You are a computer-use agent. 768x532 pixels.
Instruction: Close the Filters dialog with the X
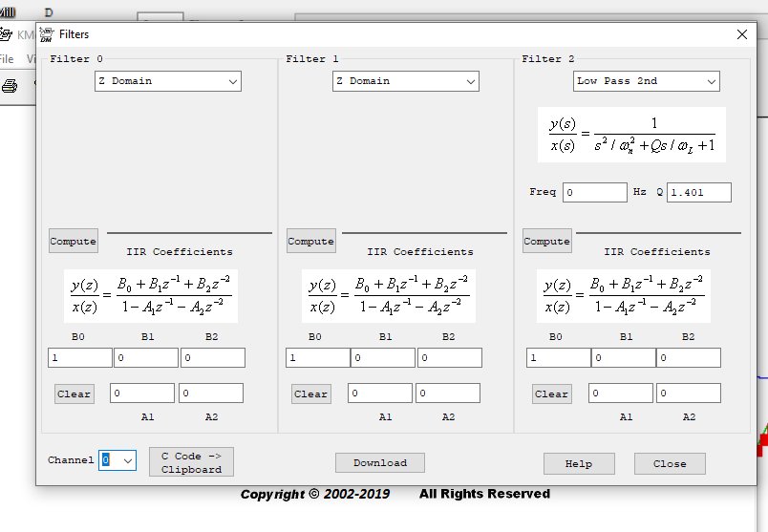pos(741,34)
